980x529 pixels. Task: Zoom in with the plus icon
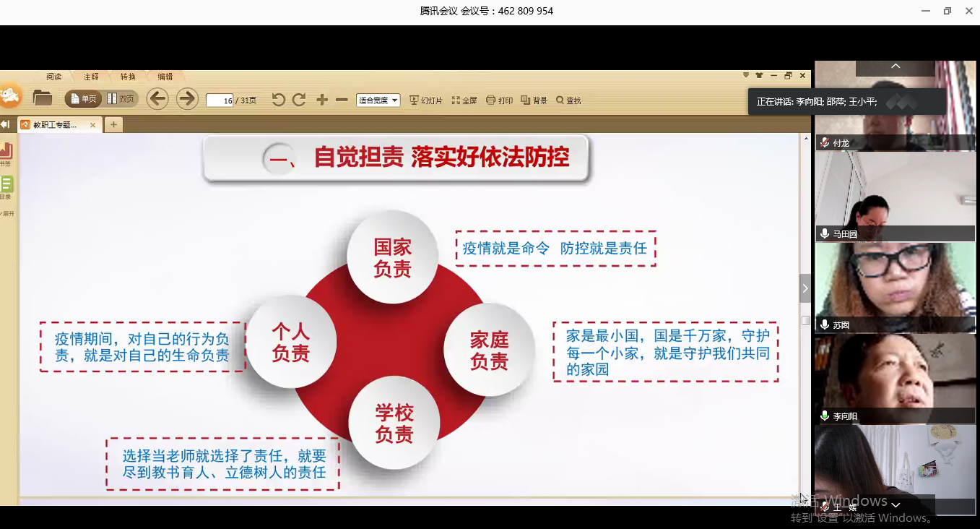(322, 100)
